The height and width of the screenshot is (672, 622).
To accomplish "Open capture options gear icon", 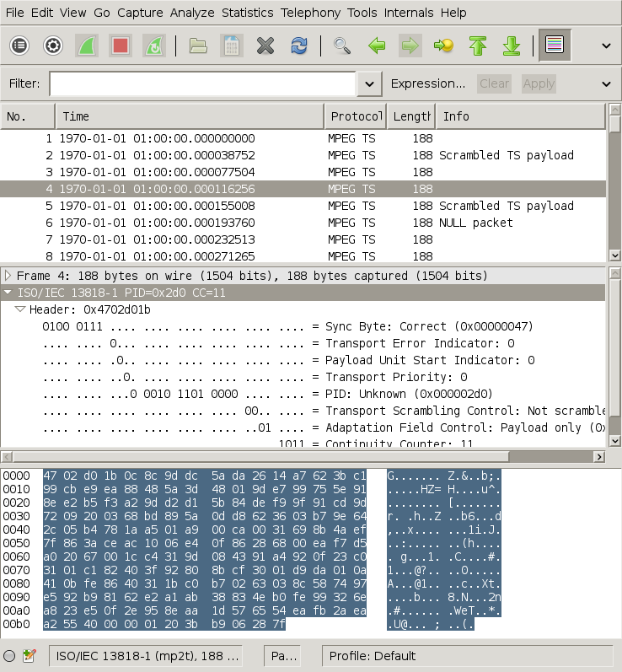I will coord(53,46).
